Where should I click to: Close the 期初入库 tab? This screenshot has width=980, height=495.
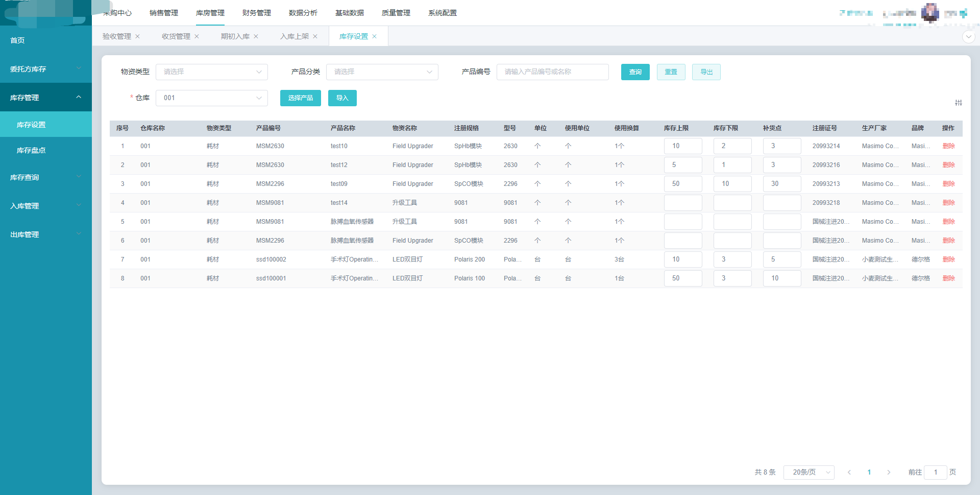pos(256,37)
